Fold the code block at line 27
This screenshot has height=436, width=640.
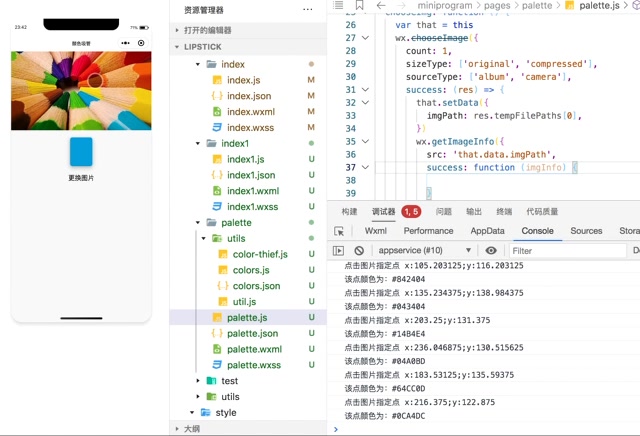point(366,38)
